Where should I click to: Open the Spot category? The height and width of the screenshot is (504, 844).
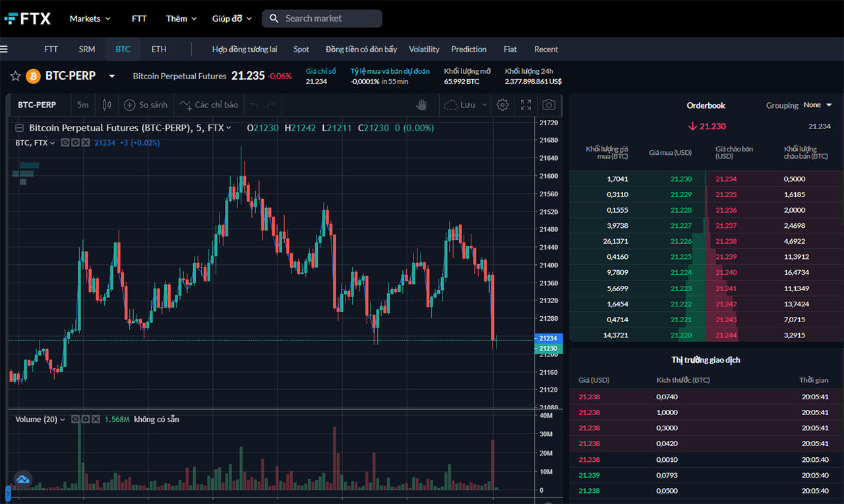tap(301, 49)
